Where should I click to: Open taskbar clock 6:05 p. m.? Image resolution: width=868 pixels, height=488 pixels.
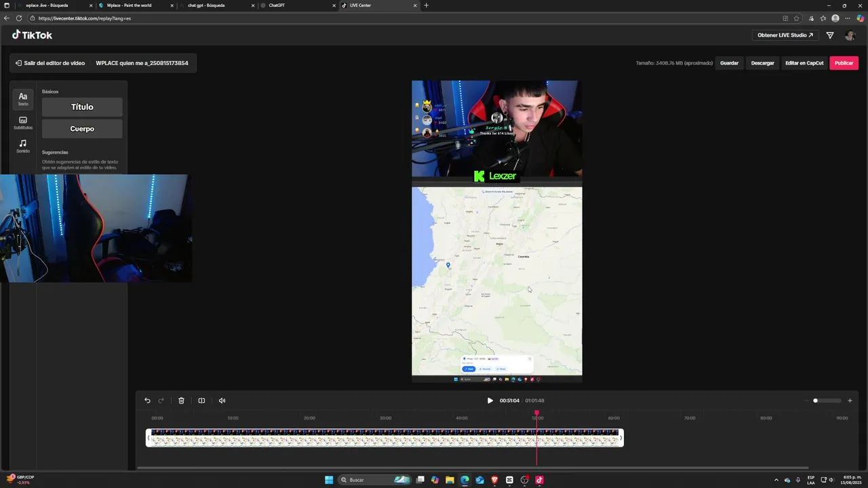(852, 480)
